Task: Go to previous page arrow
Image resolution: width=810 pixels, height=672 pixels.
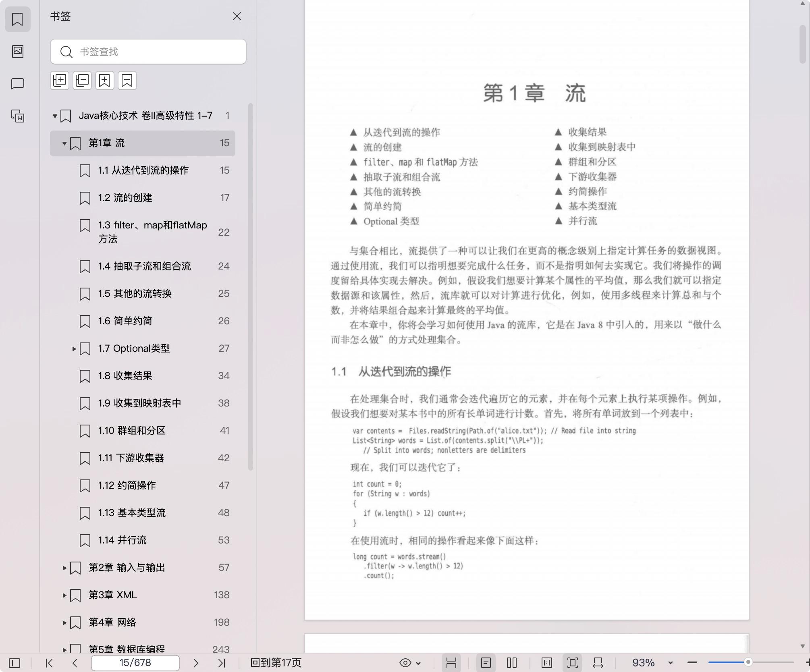Action: pos(75,663)
